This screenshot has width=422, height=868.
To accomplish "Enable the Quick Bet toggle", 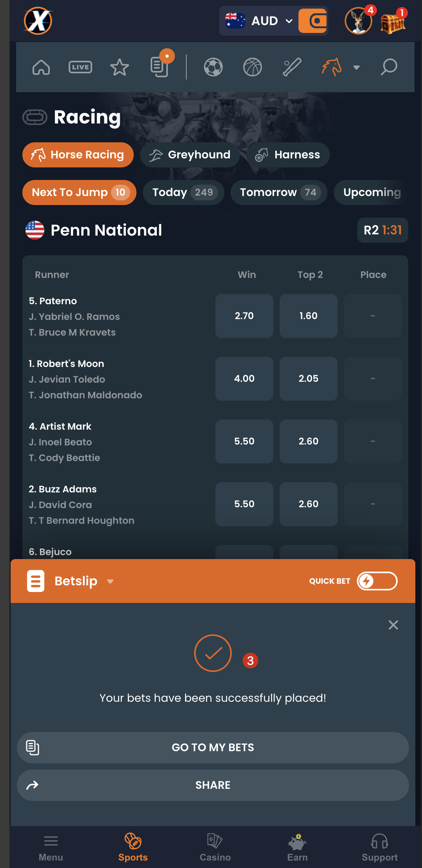I will click(377, 581).
